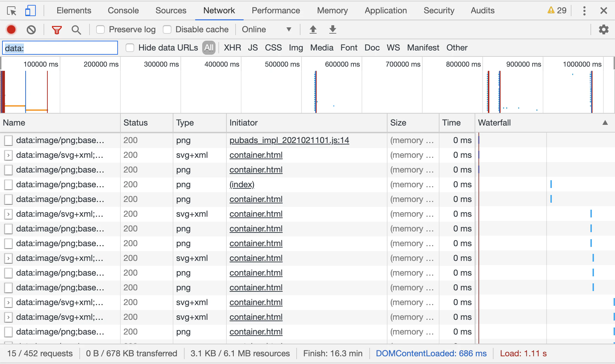This screenshot has height=364, width=615.
Task: Clear the network log with the clear icon
Action: point(31,30)
